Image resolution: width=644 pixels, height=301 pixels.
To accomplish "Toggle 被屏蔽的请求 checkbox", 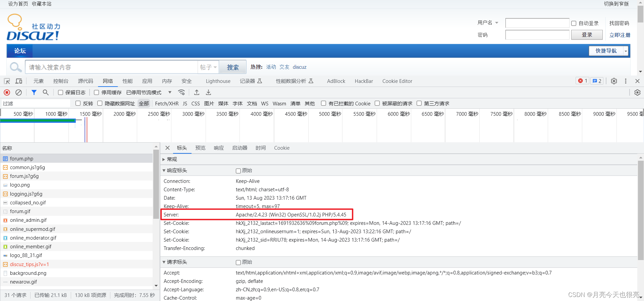I will (377, 103).
